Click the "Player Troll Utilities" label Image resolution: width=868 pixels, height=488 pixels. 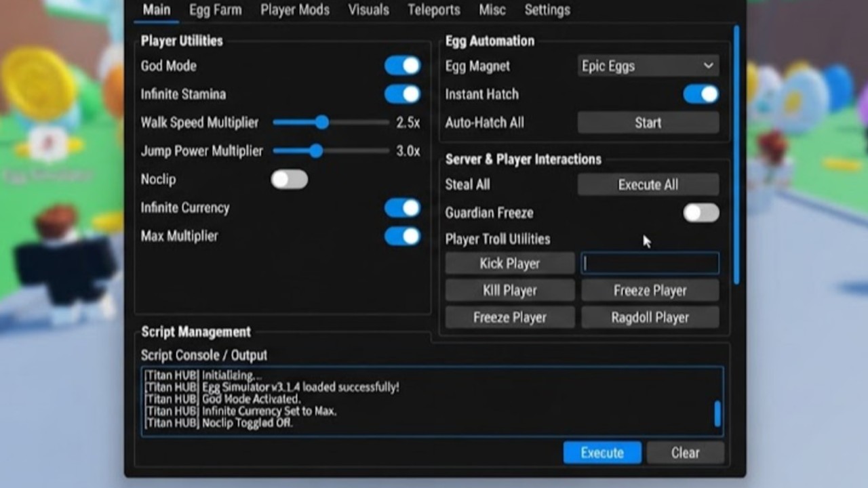point(498,239)
